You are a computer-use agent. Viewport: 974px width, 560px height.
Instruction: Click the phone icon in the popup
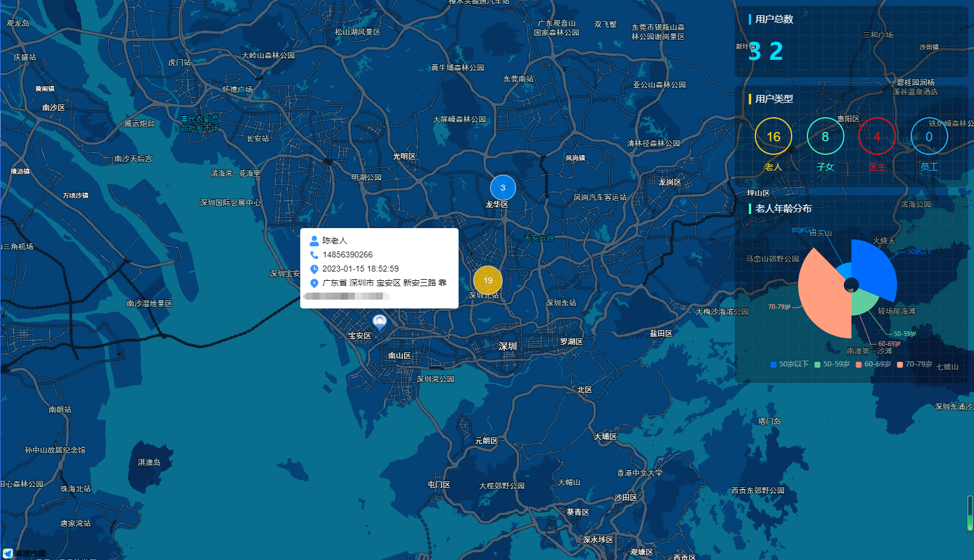314,255
